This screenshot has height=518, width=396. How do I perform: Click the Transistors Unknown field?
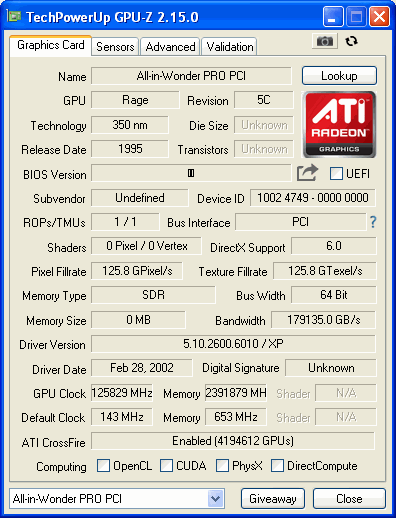[x=264, y=149]
